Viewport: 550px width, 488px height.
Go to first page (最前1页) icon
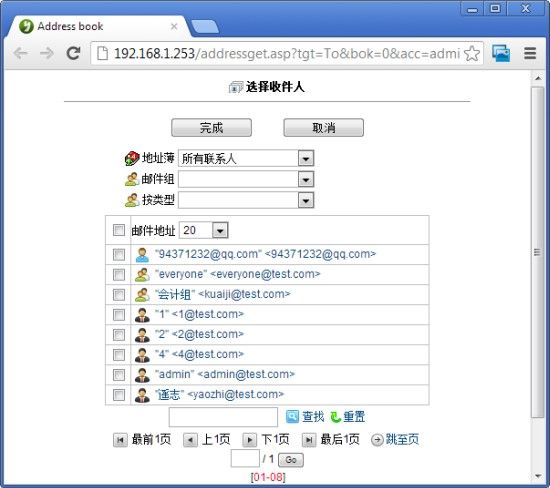coord(120,440)
